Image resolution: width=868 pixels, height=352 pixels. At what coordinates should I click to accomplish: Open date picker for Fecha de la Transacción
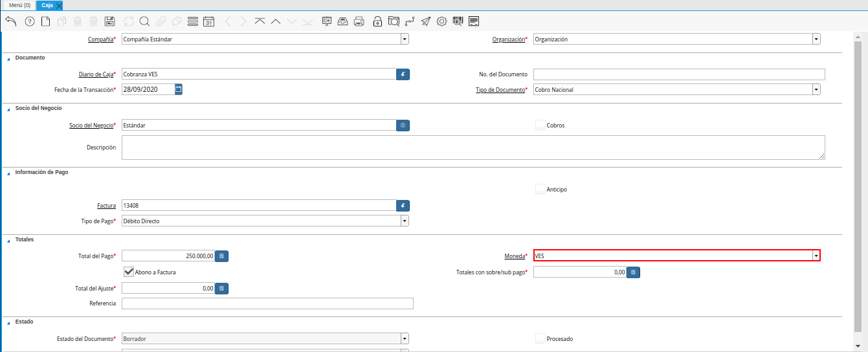pyautogui.click(x=179, y=89)
